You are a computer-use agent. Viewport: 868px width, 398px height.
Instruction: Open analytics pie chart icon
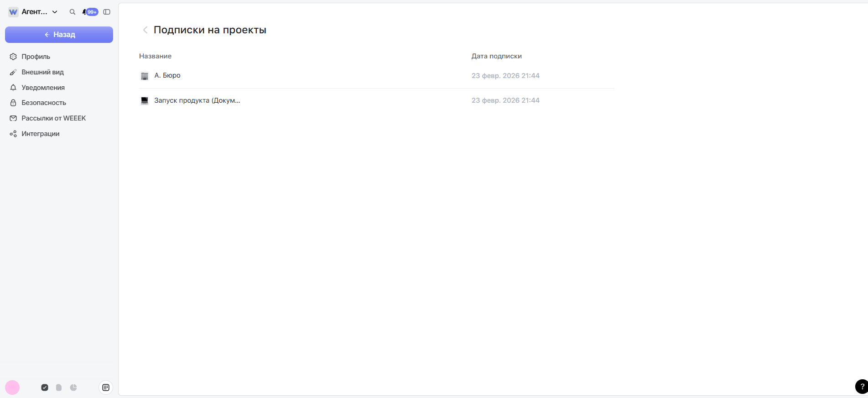[x=73, y=388]
